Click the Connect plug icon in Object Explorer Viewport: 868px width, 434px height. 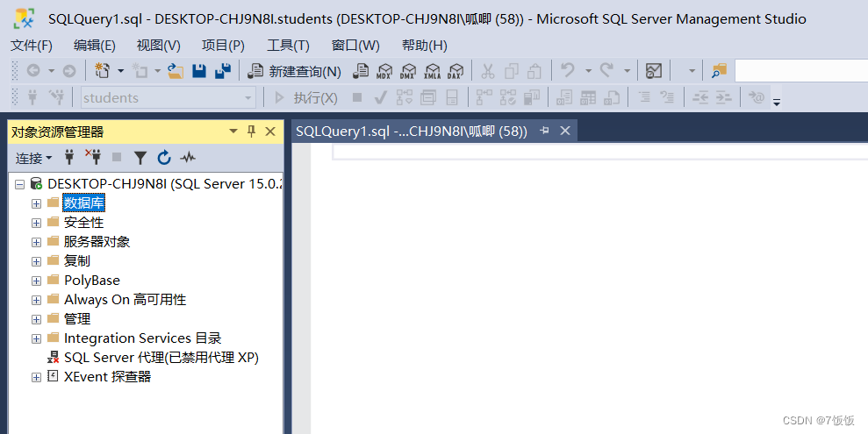[69, 158]
